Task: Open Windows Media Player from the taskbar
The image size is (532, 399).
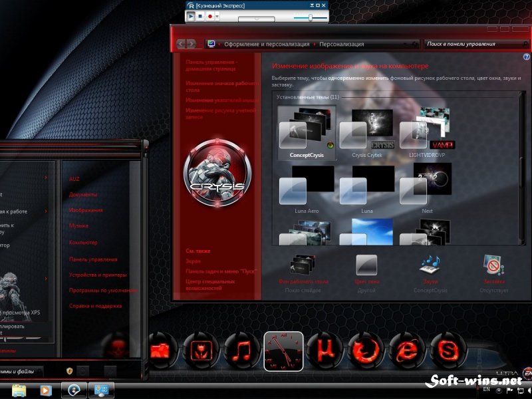Action: (x=46, y=390)
